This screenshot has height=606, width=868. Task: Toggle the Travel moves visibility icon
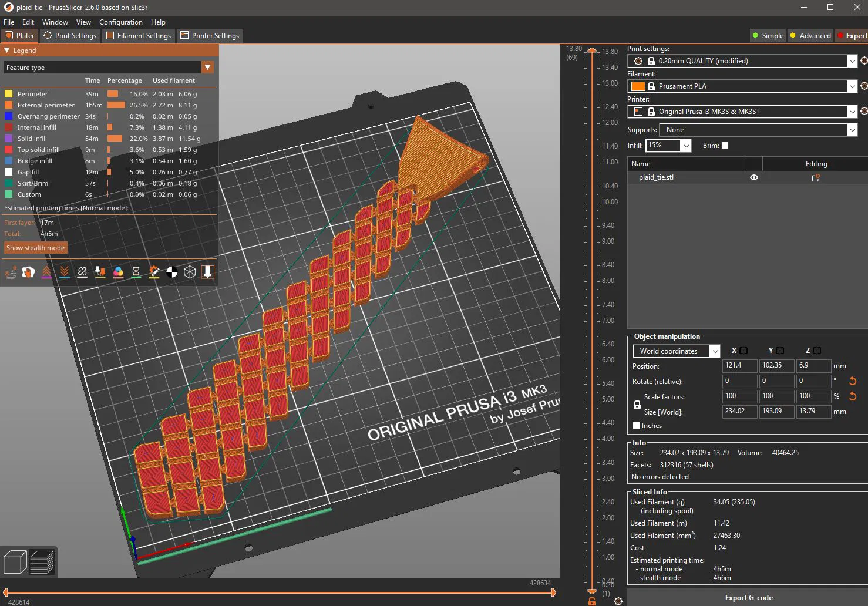(x=11, y=272)
